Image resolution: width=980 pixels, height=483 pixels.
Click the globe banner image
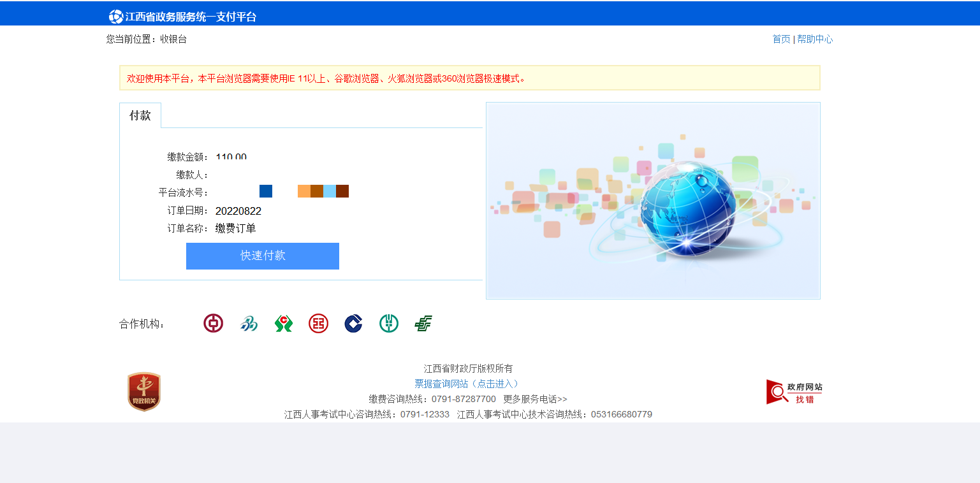[653, 201]
